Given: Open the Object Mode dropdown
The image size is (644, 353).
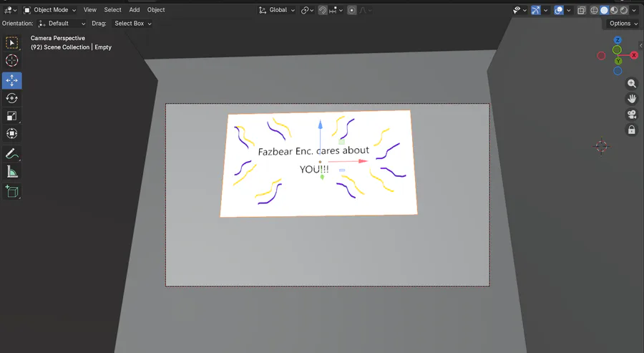Looking at the screenshot, I should [49, 10].
